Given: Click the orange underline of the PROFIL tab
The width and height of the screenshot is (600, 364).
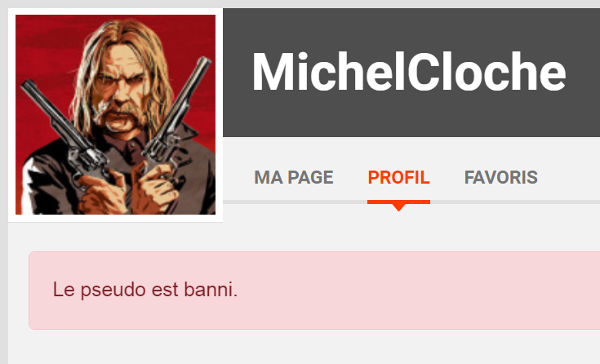Looking at the screenshot, I should click(x=398, y=202).
